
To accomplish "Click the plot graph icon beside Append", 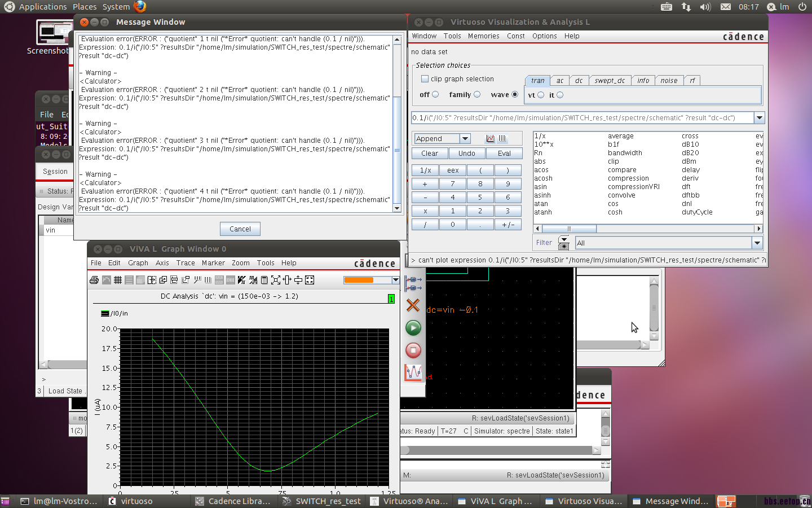I will [490, 138].
